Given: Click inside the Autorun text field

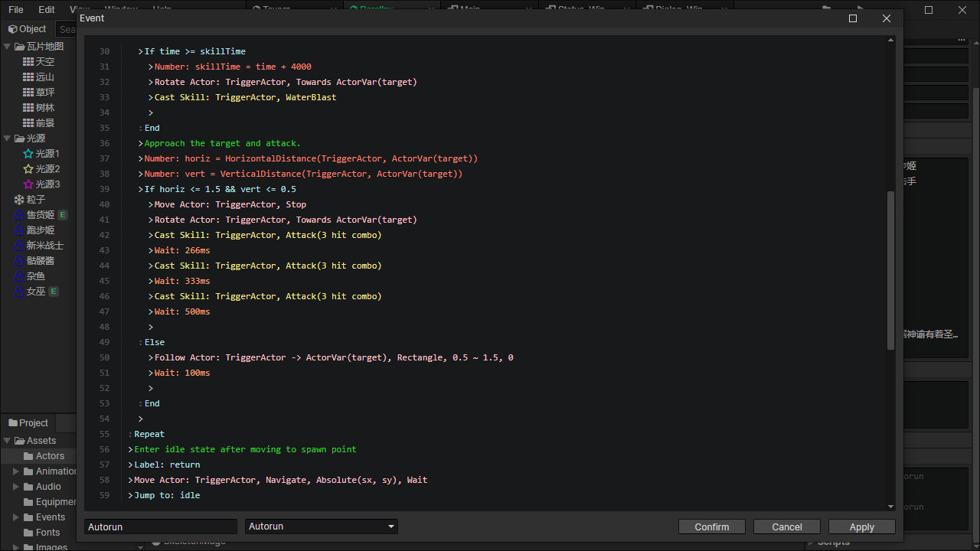Looking at the screenshot, I should pos(160,527).
